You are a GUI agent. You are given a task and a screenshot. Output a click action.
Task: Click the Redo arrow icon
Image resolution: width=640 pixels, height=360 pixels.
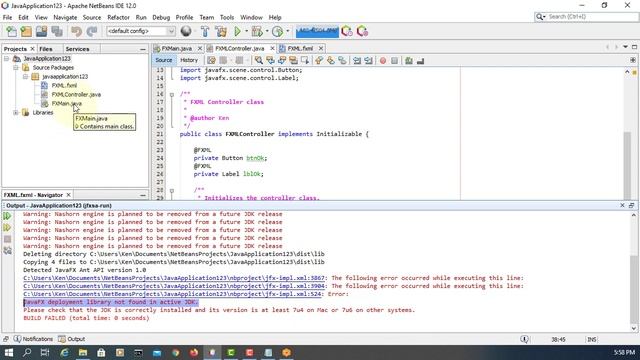(92, 31)
